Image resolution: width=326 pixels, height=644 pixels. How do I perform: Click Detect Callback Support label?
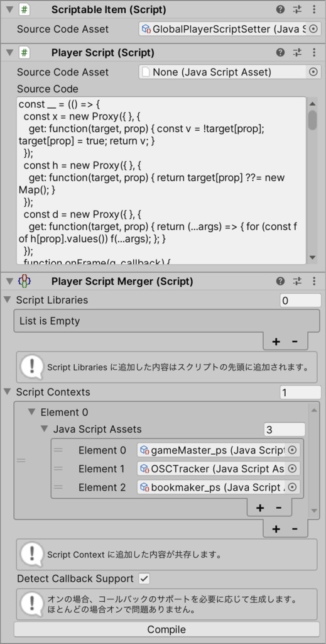pyautogui.click(x=75, y=579)
